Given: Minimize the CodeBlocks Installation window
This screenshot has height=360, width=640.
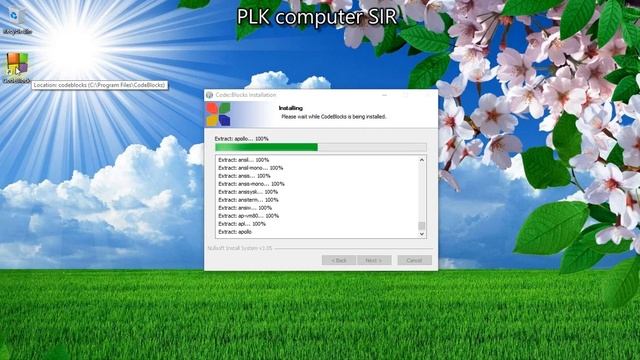Looking at the screenshot, I should point(384,95).
